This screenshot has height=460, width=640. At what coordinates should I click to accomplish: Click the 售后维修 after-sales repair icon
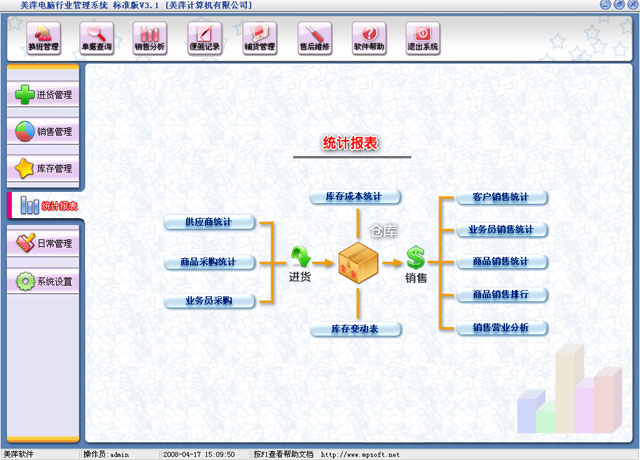pos(313,38)
